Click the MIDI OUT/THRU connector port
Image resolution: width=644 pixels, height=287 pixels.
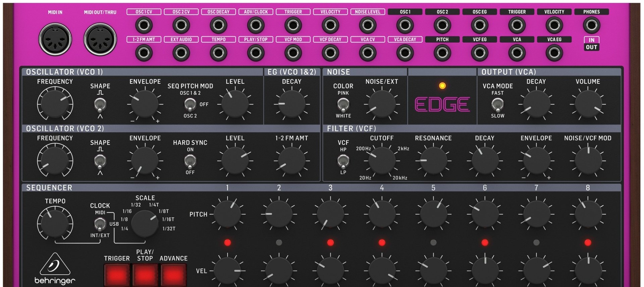[100, 39]
